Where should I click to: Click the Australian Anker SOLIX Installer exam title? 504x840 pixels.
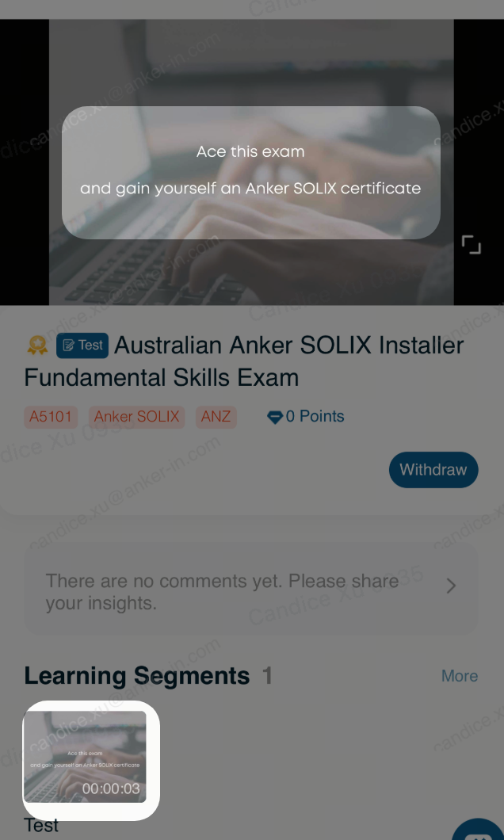[244, 361]
